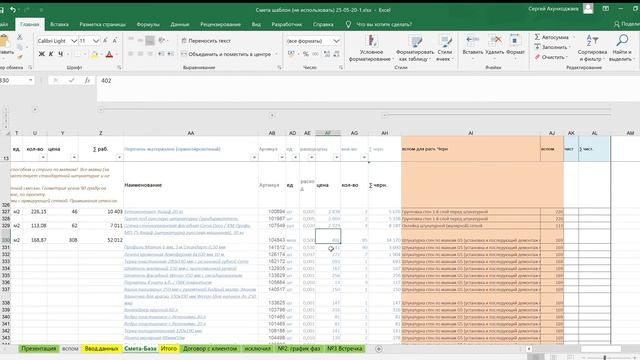640x360 pixels.
Task: Apply accounting currency format
Action: pos(291,54)
